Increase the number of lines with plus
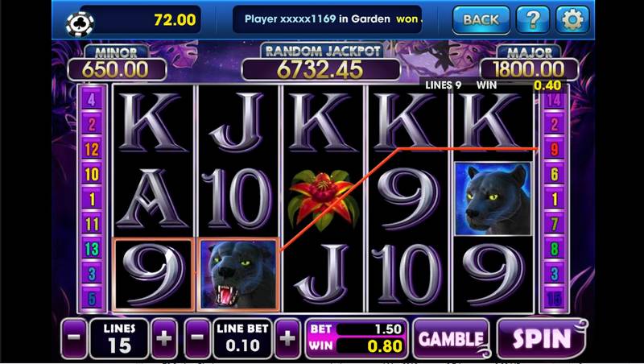 164,338
